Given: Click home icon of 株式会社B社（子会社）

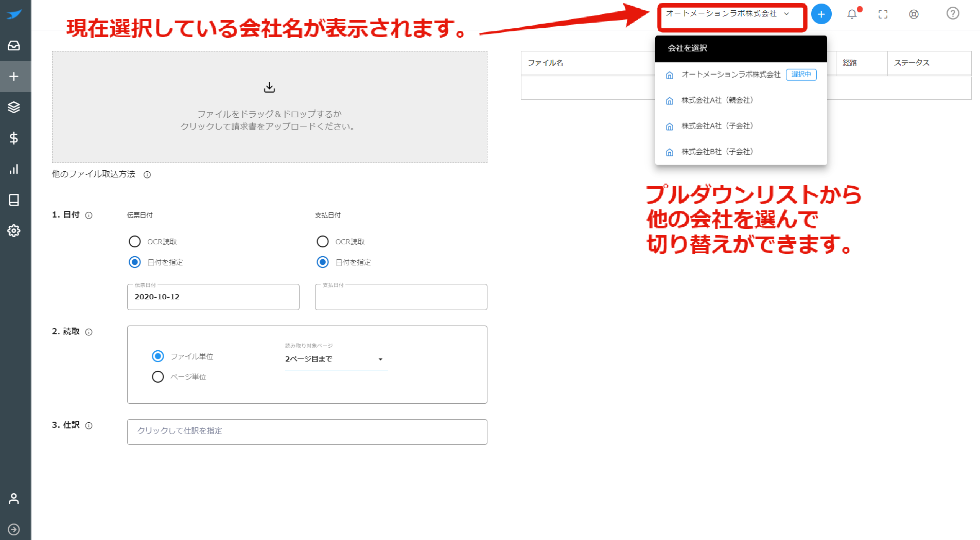Looking at the screenshot, I should point(670,152).
